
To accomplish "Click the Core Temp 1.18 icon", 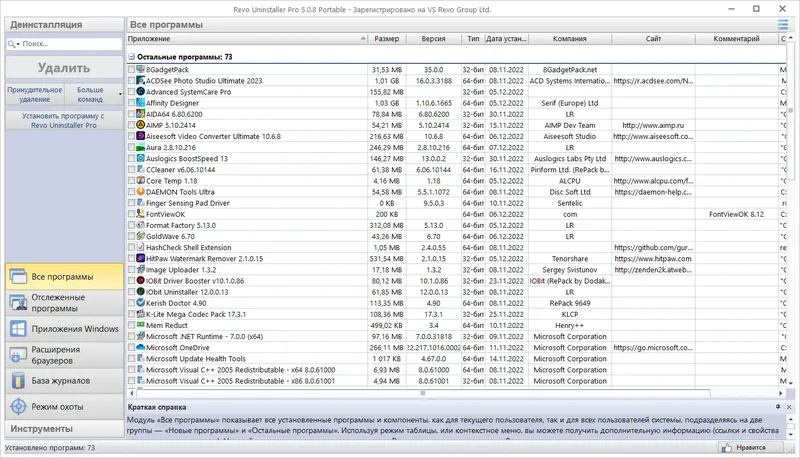I will (x=141, y=181).
